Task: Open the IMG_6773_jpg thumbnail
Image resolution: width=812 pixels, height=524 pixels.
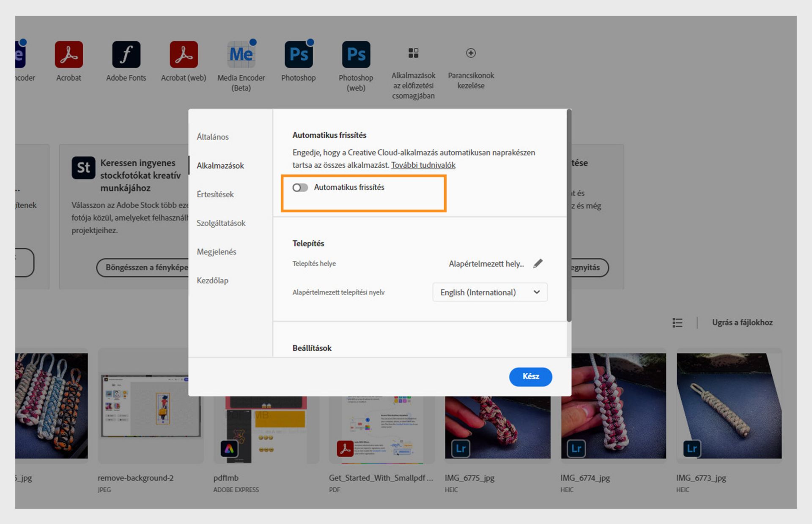Action: point(729,406)
